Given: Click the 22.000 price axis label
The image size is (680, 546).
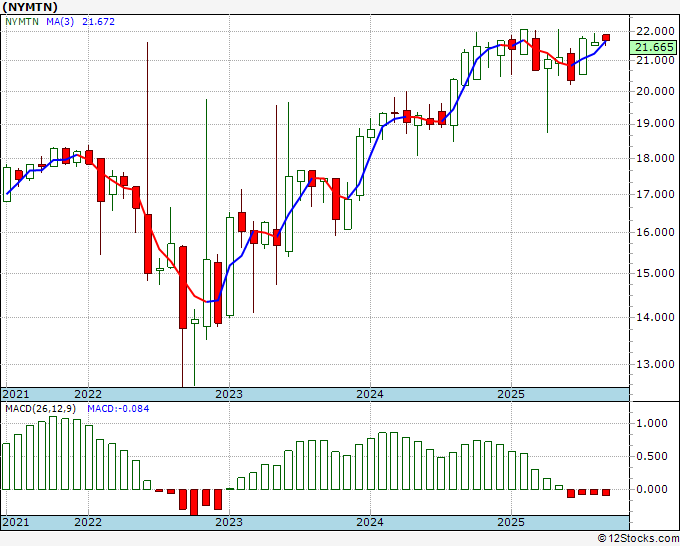Looking at the screenshot, I should pyautogui.click(x=655, y=31).
